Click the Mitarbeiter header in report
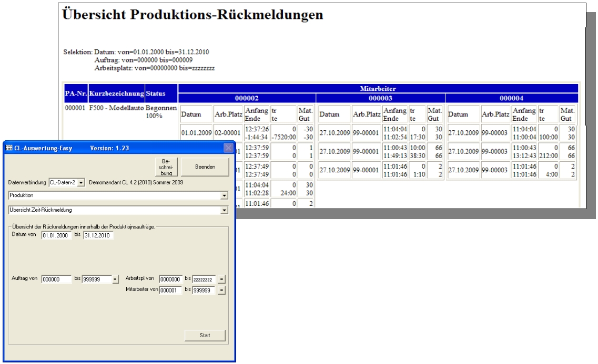 pos(378,88)
